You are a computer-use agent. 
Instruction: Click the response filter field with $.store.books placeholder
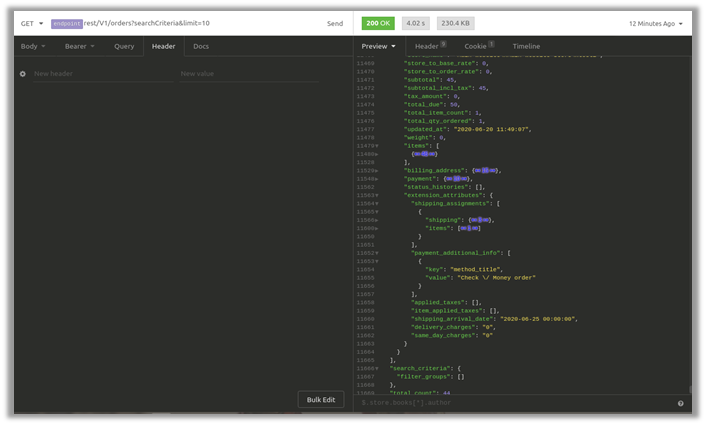coord(510,403)
